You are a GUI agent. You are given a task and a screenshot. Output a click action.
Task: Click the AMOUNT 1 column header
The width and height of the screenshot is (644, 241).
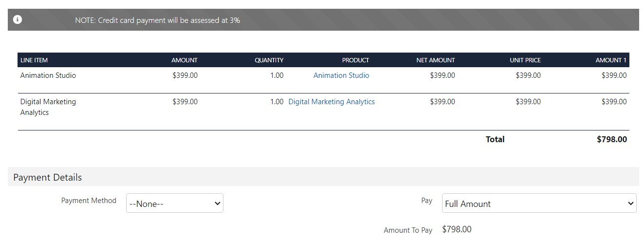[611, 60]
